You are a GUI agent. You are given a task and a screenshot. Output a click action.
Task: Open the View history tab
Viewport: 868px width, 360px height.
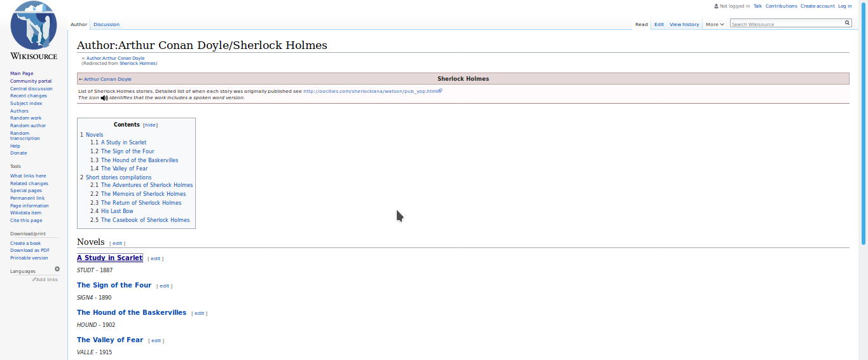(684, 24)
